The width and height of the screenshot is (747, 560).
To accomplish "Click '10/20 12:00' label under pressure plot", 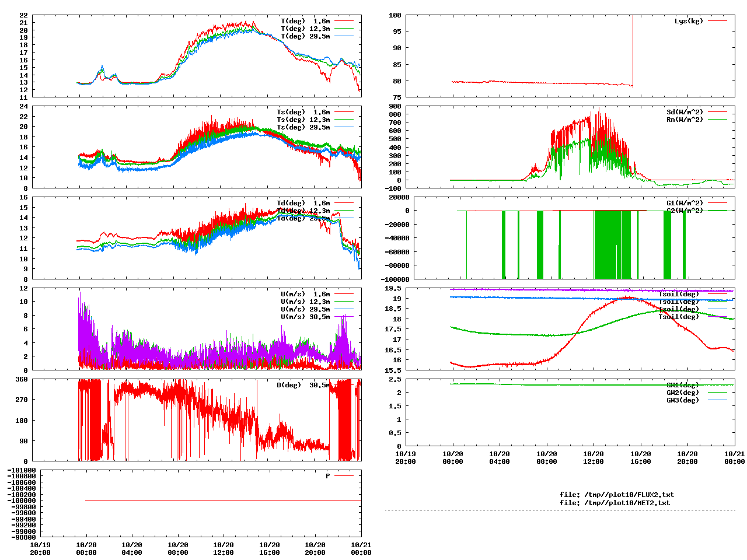I will [224, 549].
